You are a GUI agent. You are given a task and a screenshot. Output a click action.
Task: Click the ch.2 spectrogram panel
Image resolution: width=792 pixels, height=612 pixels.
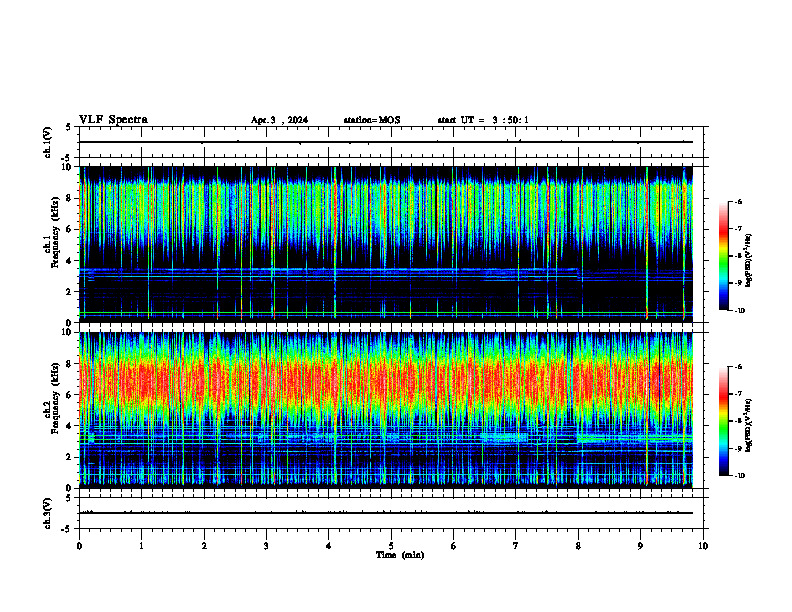pos(386,410)
